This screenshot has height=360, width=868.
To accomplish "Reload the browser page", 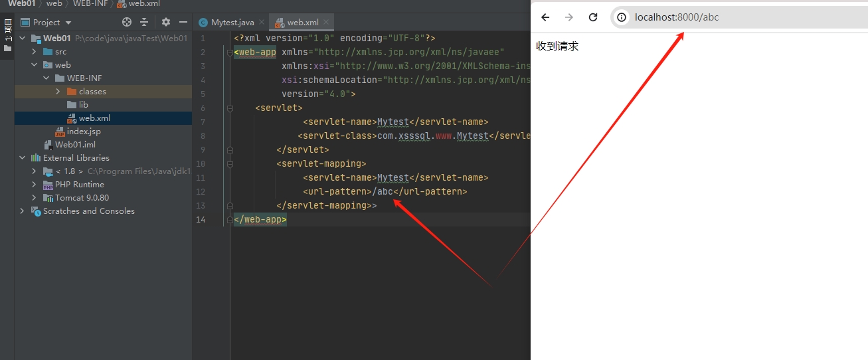I will 593,17.
